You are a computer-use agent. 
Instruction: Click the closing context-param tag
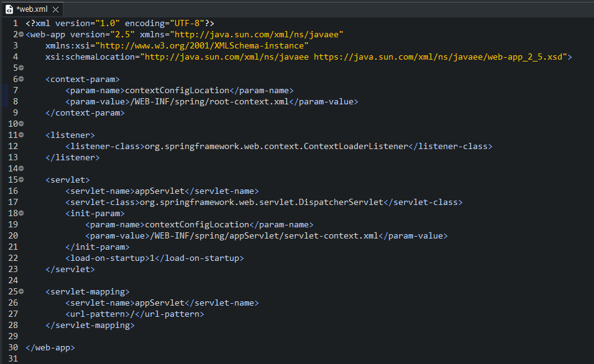85,113
